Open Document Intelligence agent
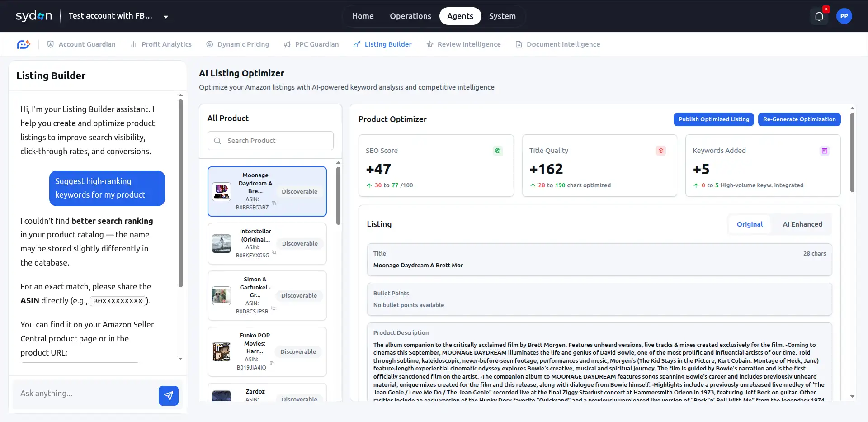This screenshot has height=422, width=868. pyautogui.click(x=558, y=44)
